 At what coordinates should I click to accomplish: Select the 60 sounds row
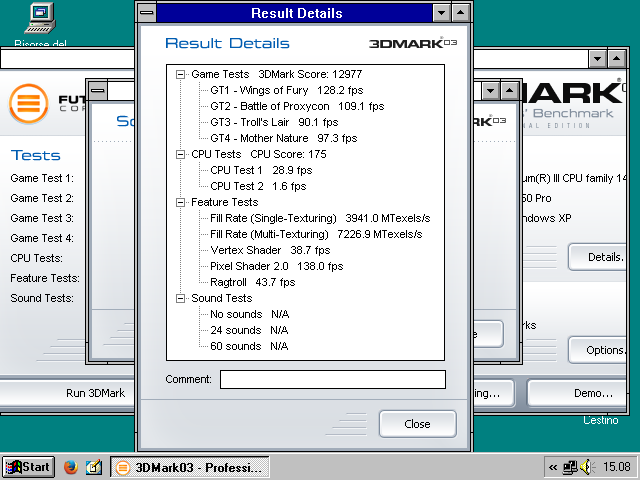pyautogui.click(x=249, y=346)
